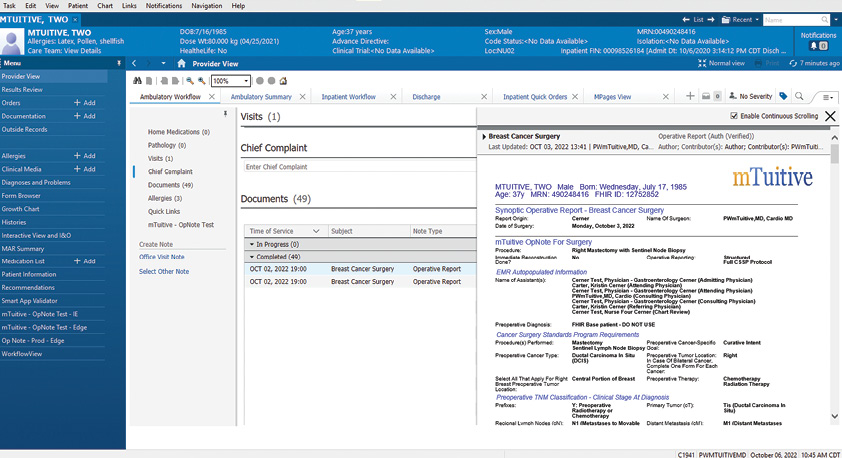
Task: Click the zoom in magnifier icon
Action: tap(202, 81)
